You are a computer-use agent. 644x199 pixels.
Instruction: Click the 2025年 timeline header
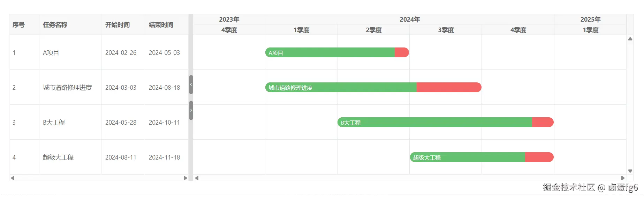click(590, 20)
